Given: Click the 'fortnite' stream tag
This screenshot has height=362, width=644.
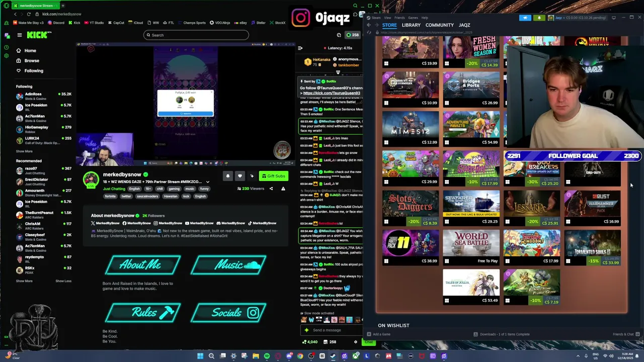Looking at the screenshot, I should (x=110, y=196).
